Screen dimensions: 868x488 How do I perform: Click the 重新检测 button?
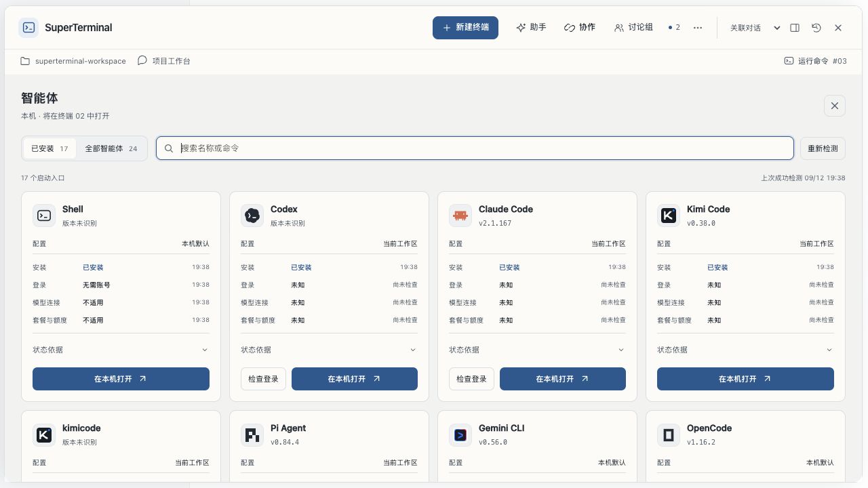pyautogui.click(x=823, y=148)
